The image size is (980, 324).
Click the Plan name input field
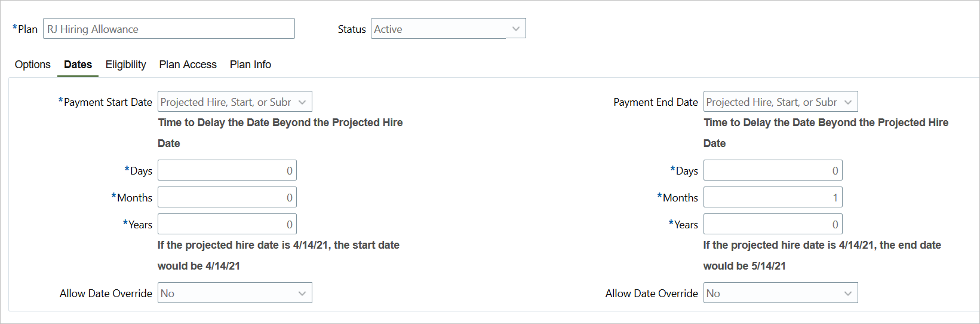(168, 29)
